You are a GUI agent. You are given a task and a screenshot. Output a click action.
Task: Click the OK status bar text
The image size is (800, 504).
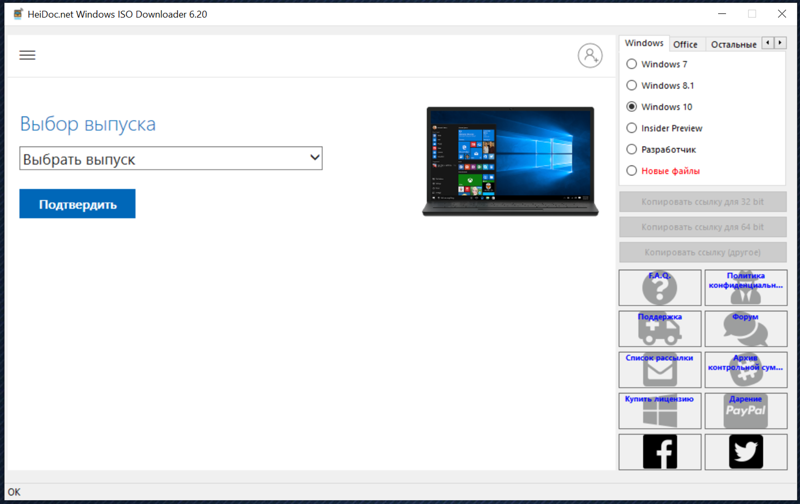(x=14, y=492)
